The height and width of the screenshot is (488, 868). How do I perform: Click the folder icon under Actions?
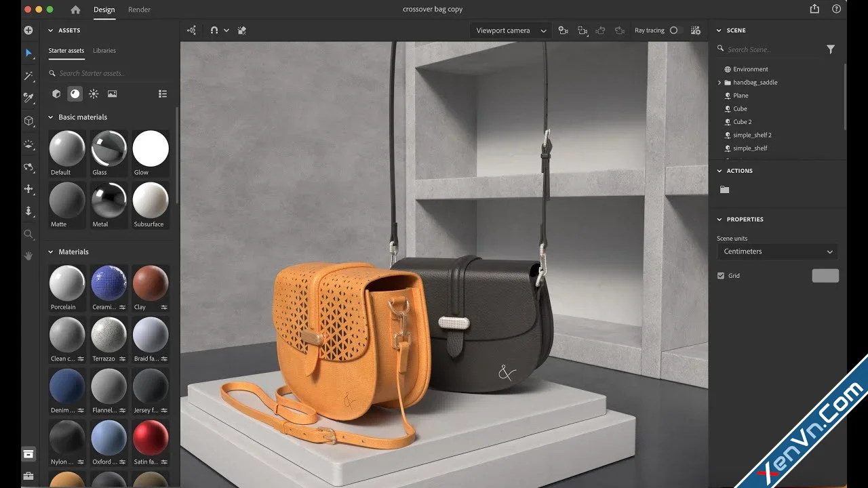724,190
